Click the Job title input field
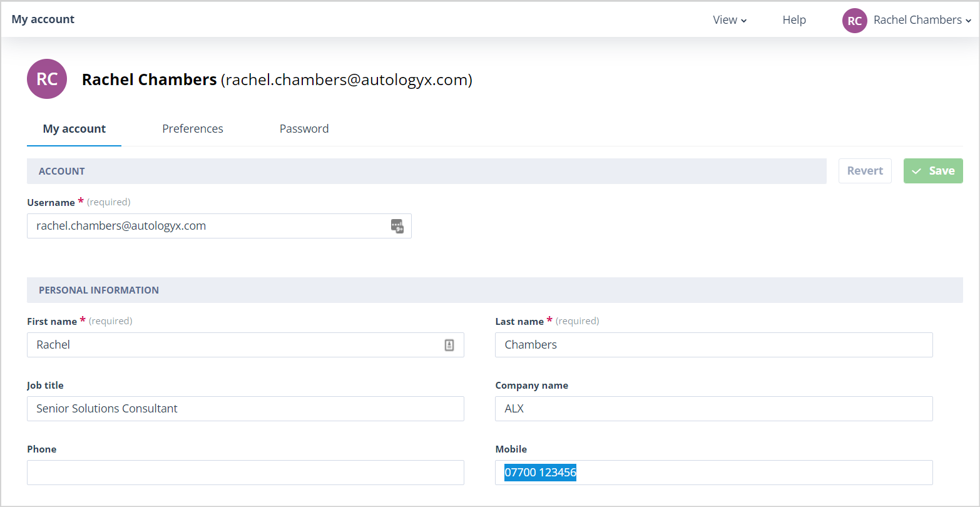 (245, 409)
